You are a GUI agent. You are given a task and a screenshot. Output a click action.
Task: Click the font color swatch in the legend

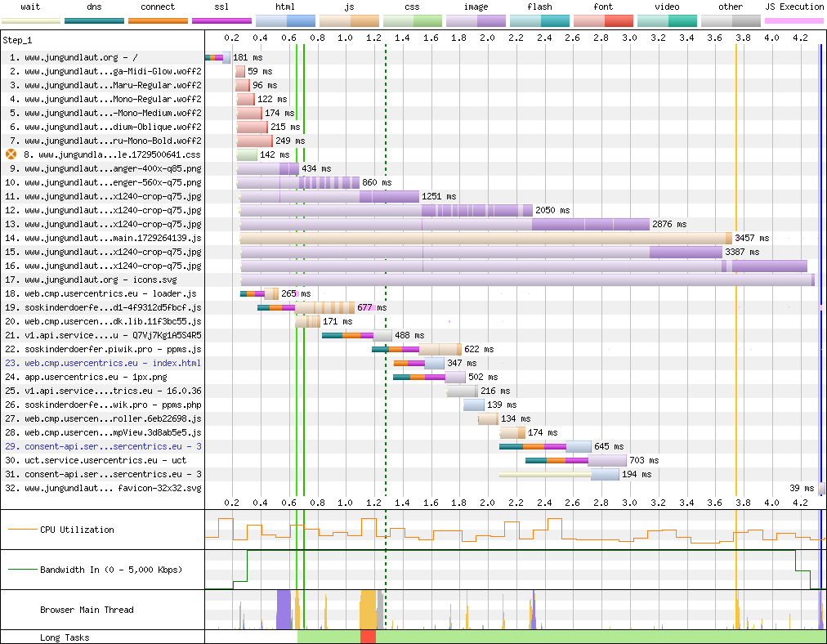[x=603, y=21]
